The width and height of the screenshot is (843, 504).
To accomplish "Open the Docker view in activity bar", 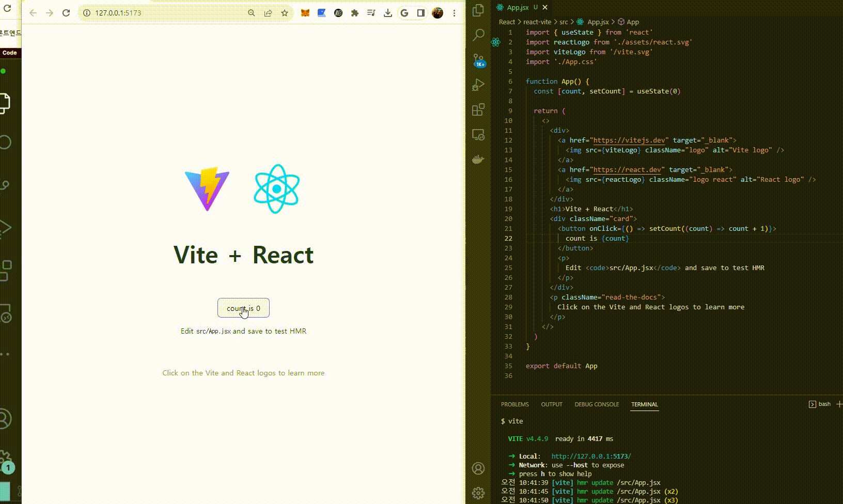I will (x=478, y=160).
